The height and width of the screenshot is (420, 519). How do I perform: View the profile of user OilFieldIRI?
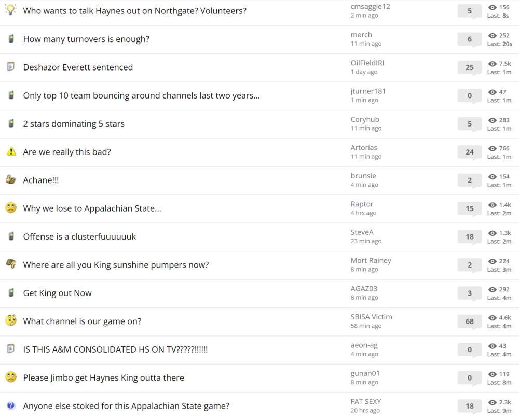tap(367, 63)
